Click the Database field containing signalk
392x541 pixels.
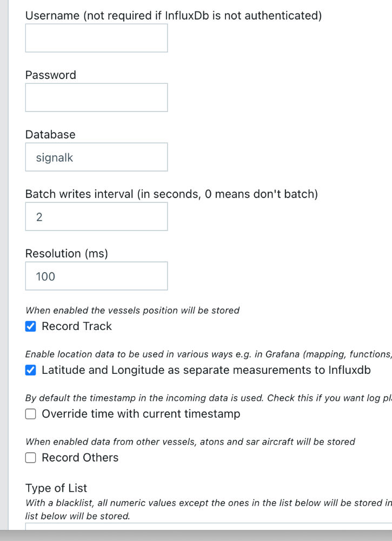(x=96, y=157)
